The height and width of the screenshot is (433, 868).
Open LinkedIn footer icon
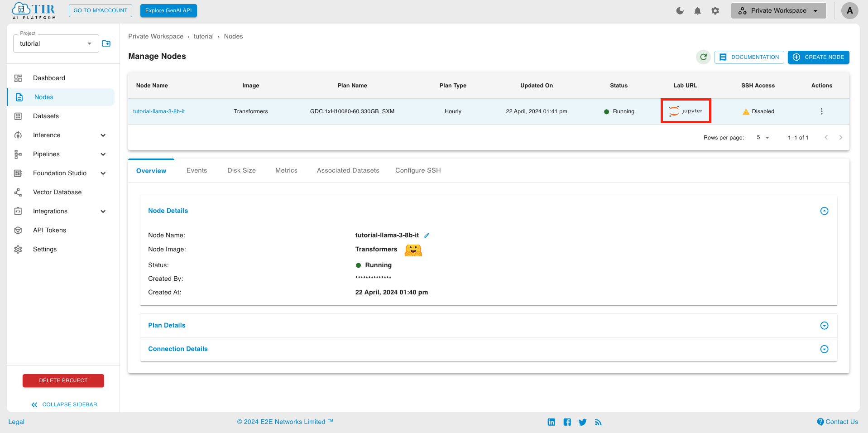tap(551, 422)
